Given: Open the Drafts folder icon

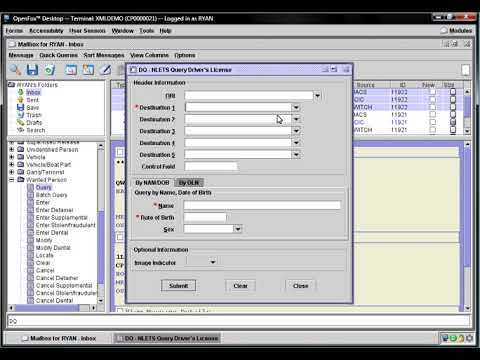Looking at the screenshot, I should coord(21,122).
